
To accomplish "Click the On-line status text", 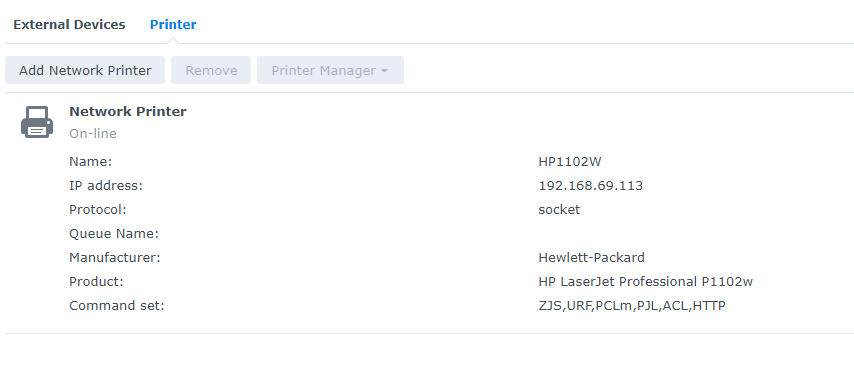I will pos(93,134).
